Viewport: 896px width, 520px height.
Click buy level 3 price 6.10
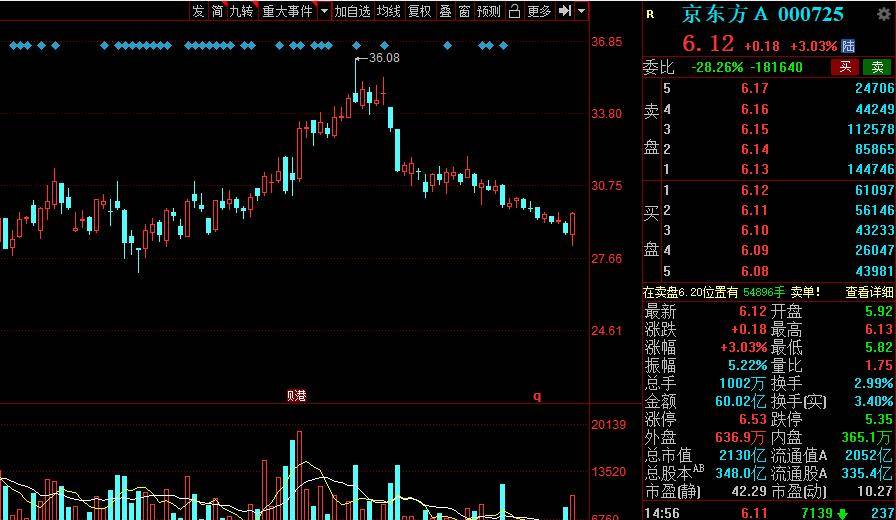click(754, 230)
